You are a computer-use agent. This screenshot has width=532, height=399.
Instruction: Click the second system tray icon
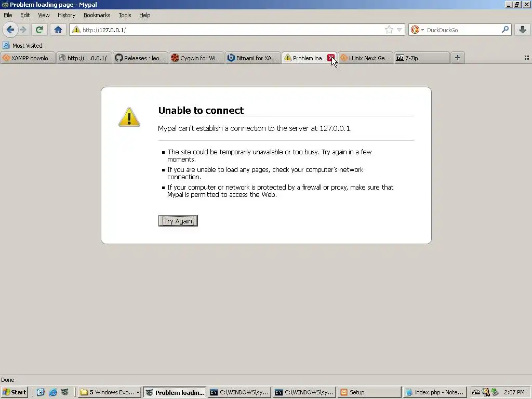click(x=486, y=392)
